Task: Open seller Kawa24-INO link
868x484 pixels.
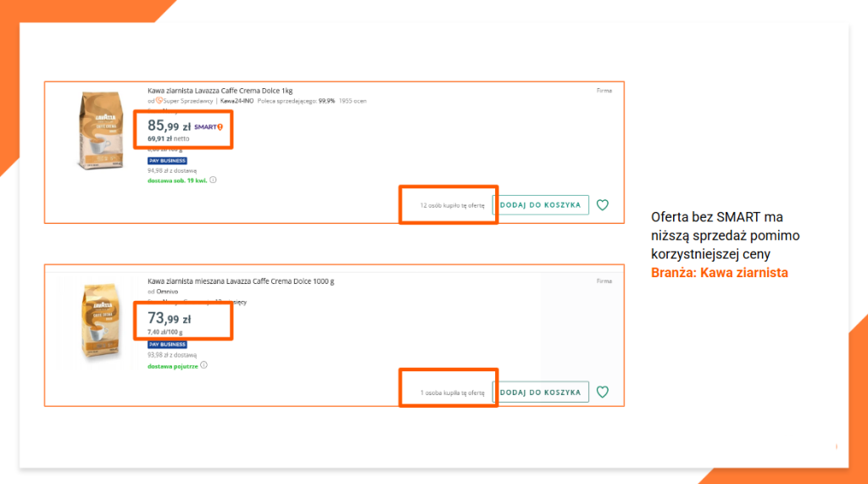Action: point(237,101)
